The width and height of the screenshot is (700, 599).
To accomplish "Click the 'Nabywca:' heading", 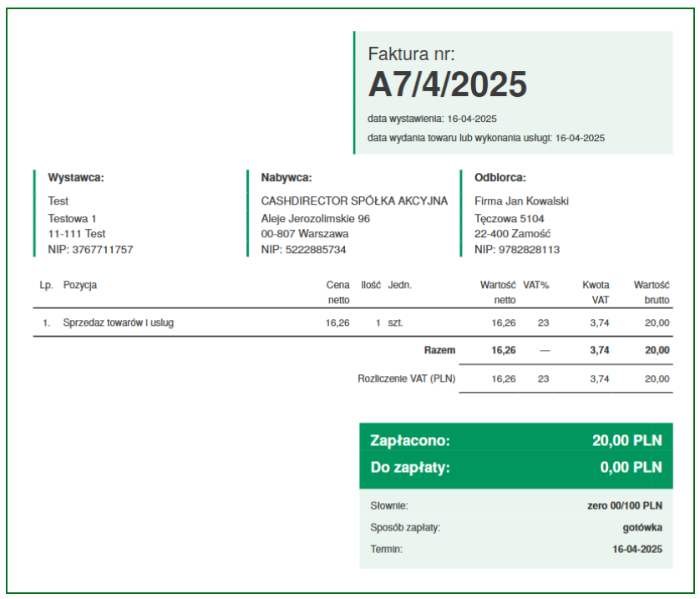I will pyautogui.click(x=287, y=178).
